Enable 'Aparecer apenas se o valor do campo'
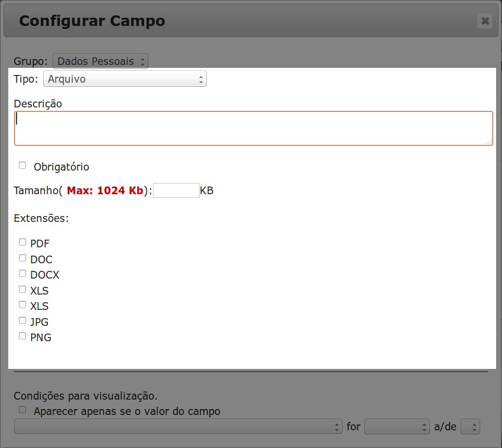The height and width of the screenshot is (448, 502). [x=22, y=410]
